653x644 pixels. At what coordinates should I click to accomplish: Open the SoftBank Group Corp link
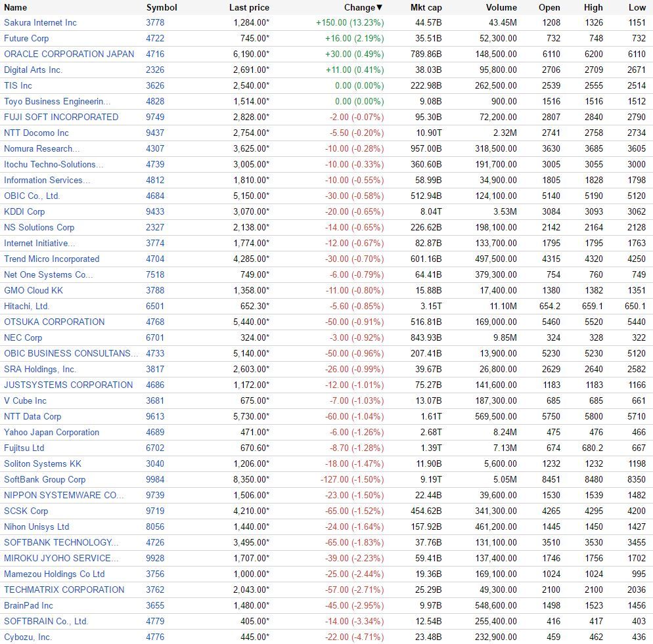coord(45,480)
